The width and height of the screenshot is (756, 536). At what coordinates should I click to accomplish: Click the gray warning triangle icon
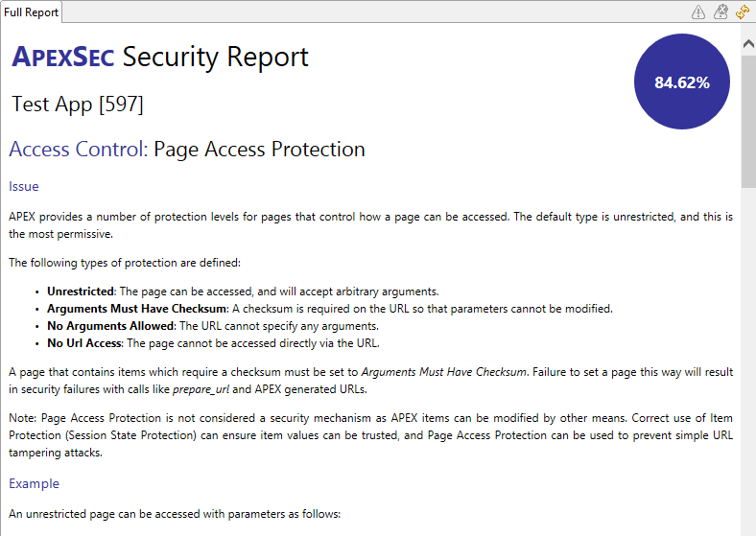[x=697, y=12]
